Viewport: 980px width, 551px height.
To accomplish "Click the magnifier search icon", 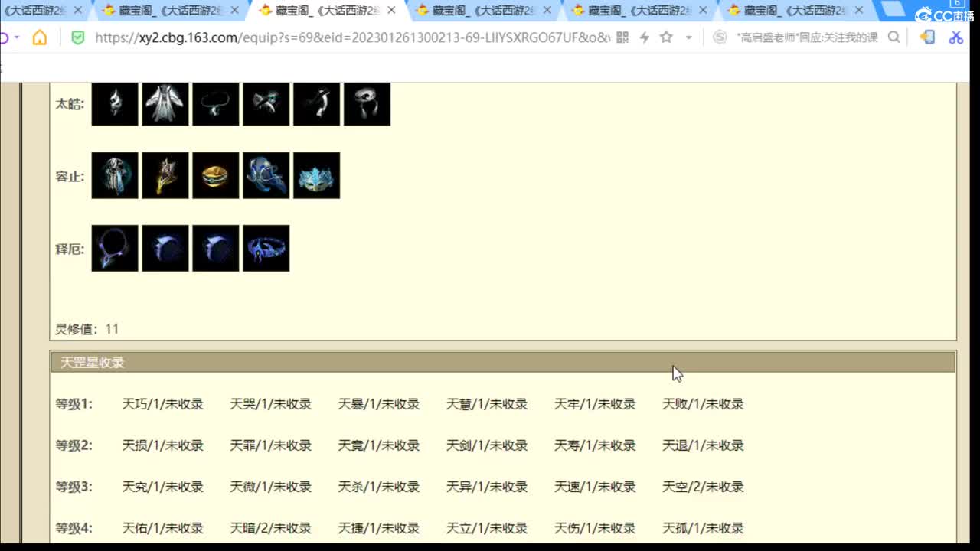I will pyautogui.click(x=894, y=37).
